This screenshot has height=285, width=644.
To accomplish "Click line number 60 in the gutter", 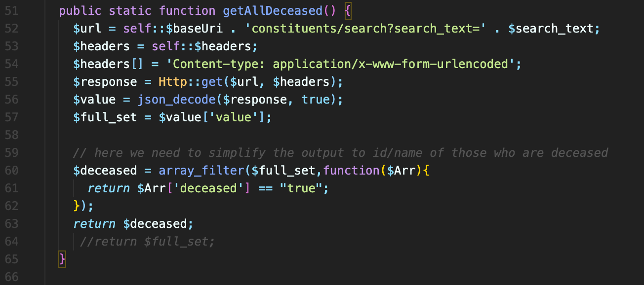I will pos(12,171).
